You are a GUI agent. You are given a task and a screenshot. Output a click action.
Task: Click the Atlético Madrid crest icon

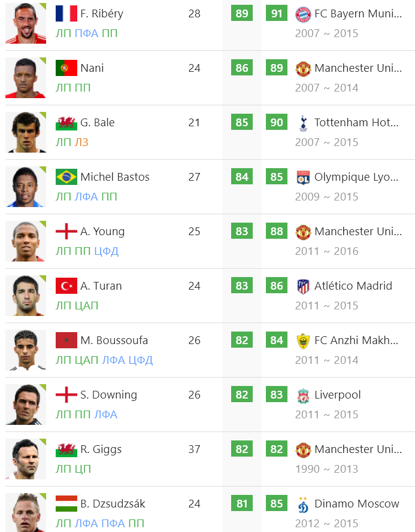pos(303,287)
